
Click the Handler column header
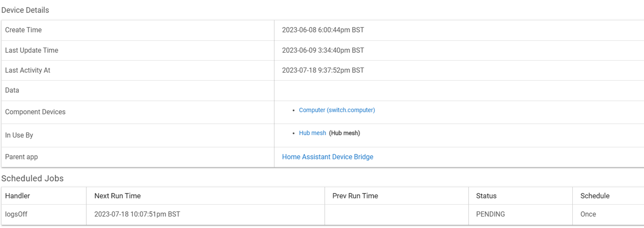[x=18, y=196]
